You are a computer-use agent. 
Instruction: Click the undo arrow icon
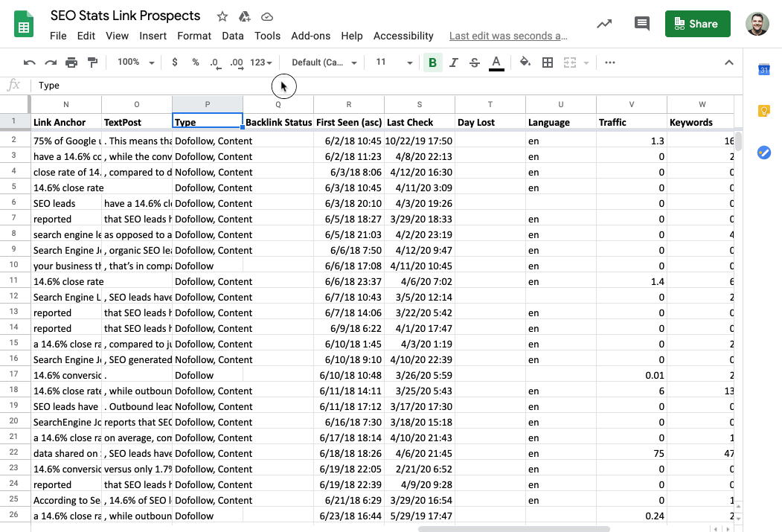coord(30,63)
